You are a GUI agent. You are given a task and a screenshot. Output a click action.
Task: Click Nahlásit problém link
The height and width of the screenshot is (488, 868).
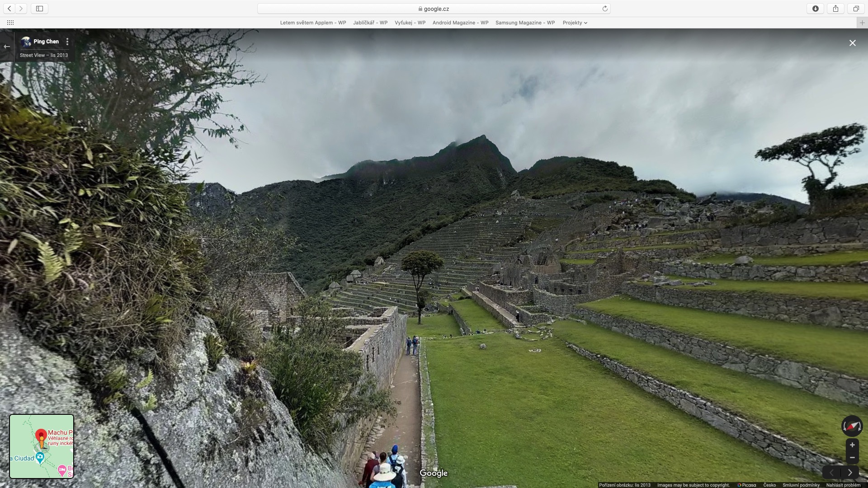(843, 485)
